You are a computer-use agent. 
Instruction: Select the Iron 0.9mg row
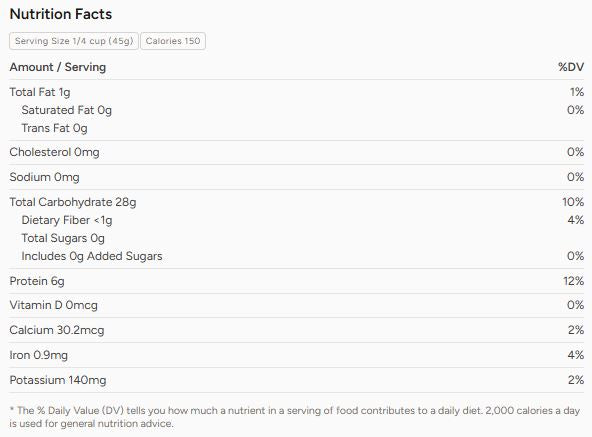(297, 355)
